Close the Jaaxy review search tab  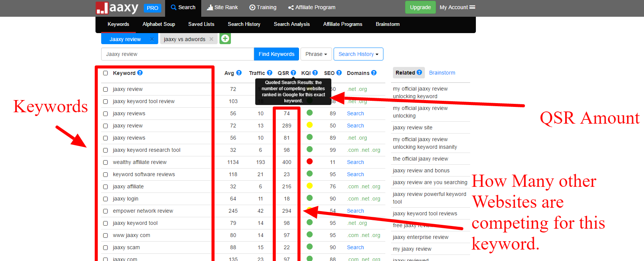coord(152,39)
